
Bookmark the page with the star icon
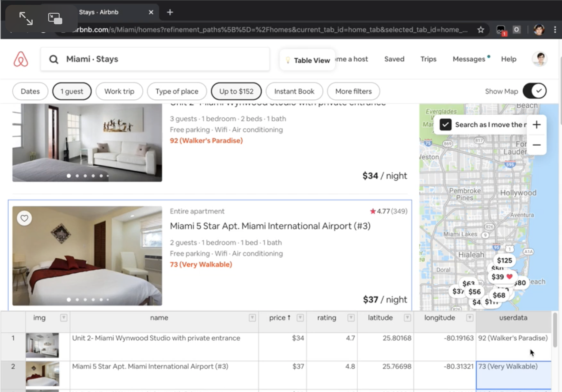pyautogui.click(x=481, y=30)
